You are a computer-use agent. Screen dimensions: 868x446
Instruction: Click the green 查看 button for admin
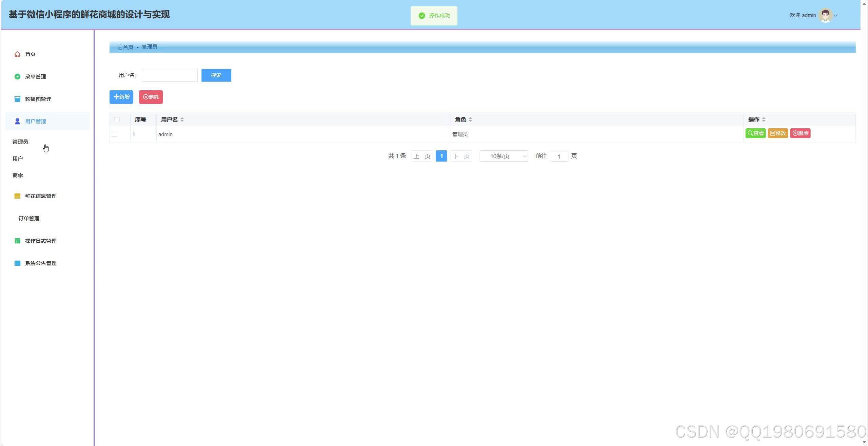tap(755, 133)
